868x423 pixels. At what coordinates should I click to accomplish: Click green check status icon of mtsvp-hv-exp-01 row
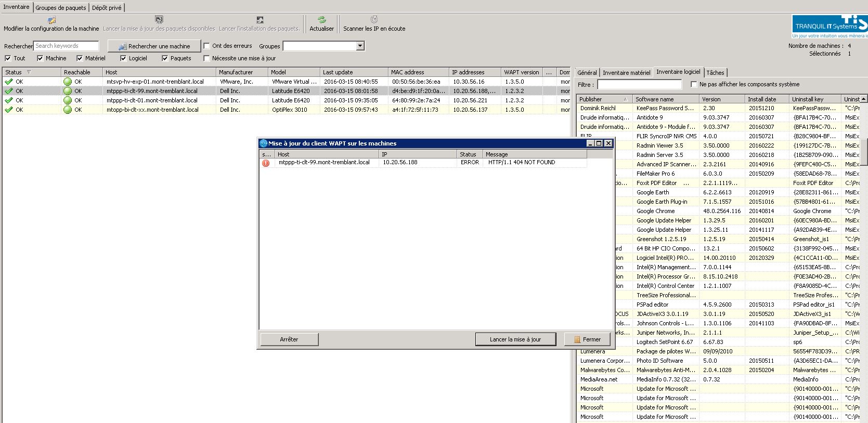[9, 82]
